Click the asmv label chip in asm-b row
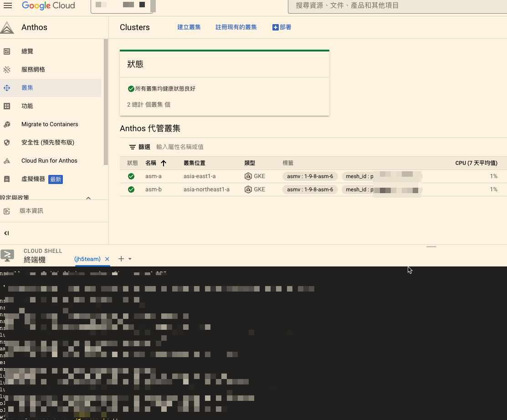The width and height of the screenshot is (507, 420). tap(310, 190)
